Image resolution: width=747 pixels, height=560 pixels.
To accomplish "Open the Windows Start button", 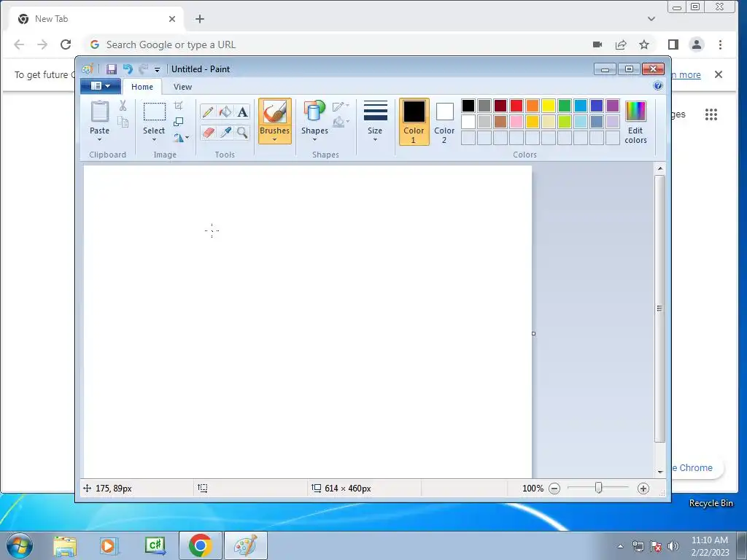I will (x=20, y=545).
